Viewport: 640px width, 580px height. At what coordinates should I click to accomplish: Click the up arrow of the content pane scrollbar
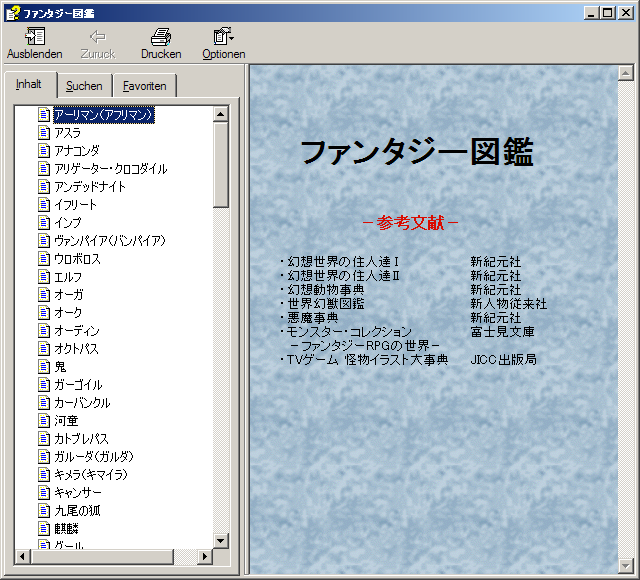[626, 73]
